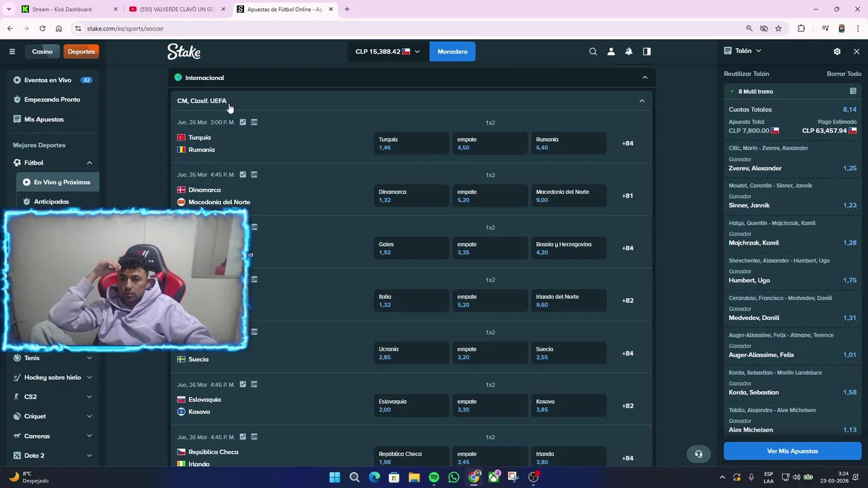Expand the Críquet sidebar category

90,416
